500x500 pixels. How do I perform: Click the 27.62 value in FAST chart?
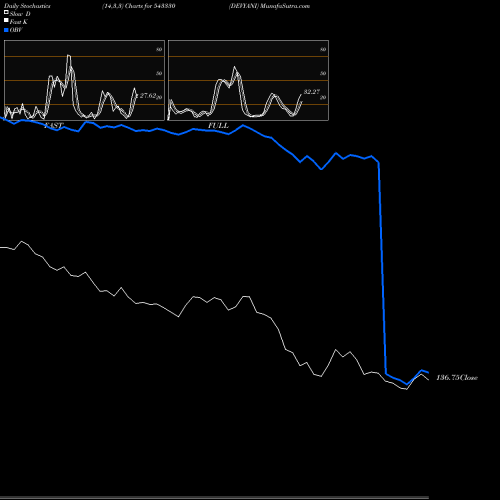click(x=148, y=96)
